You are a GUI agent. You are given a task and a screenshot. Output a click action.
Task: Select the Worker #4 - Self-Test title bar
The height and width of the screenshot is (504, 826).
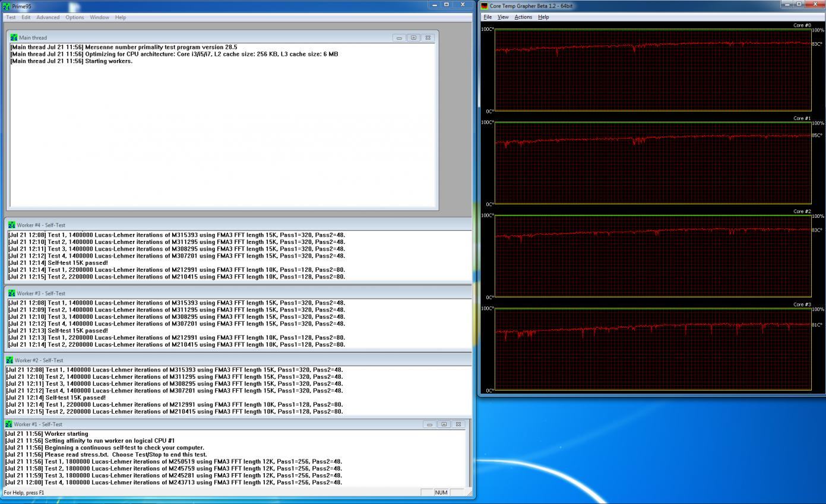pos(238,225)
